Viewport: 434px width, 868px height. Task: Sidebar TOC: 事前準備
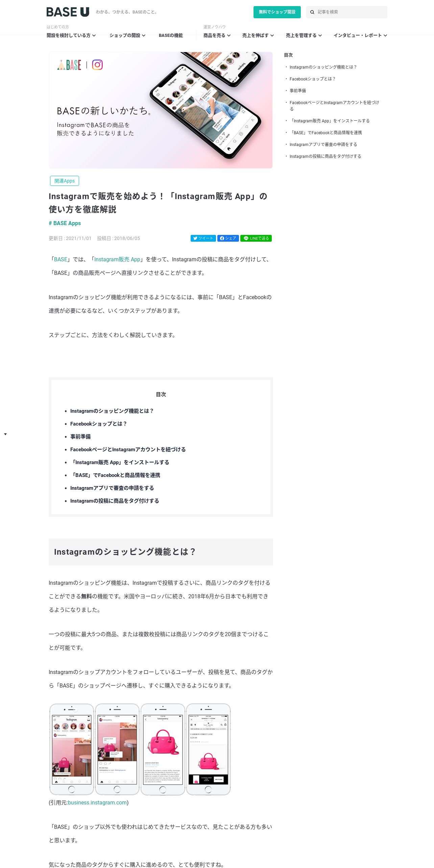click(298, 91)
